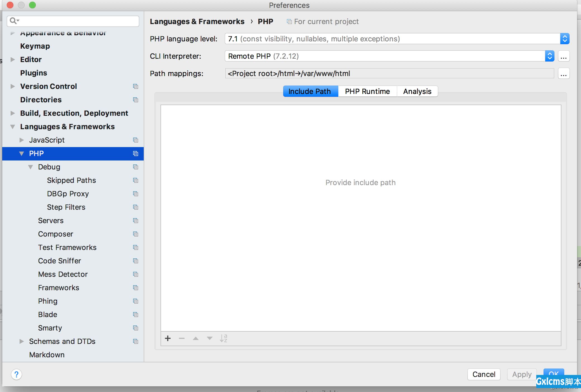Click the move path up icon
This screenshot has height=392, width=581.
click(196, 338)
